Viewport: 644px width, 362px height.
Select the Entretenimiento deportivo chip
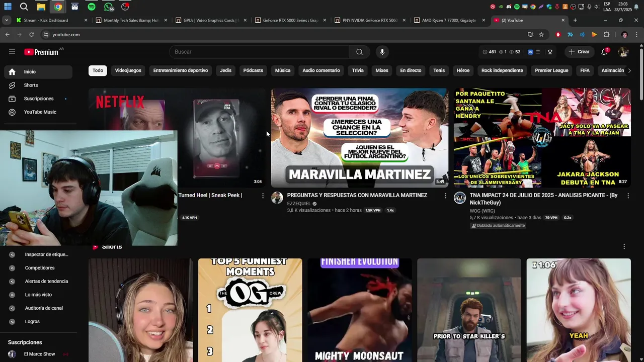(181, 70)
